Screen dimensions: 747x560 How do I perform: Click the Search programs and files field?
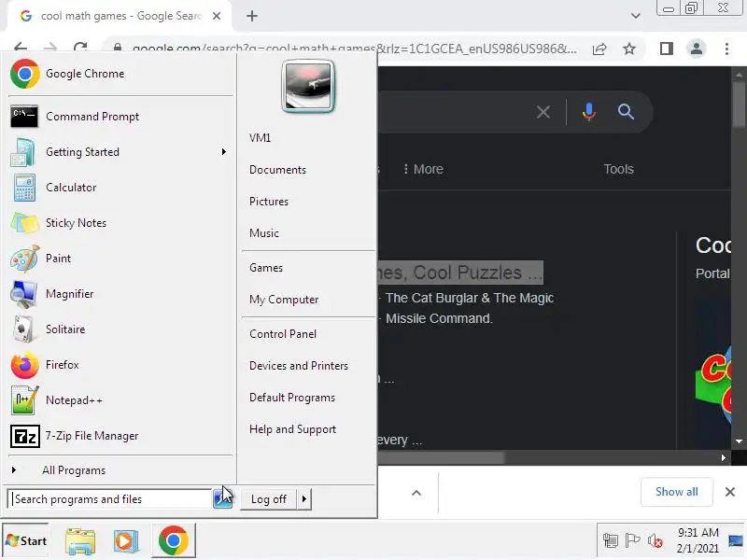[x=110, y=499]
